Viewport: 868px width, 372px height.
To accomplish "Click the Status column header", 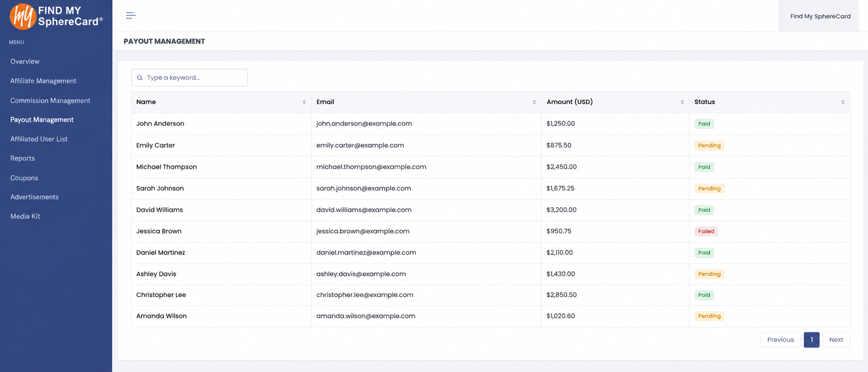I will click(770, 102).
